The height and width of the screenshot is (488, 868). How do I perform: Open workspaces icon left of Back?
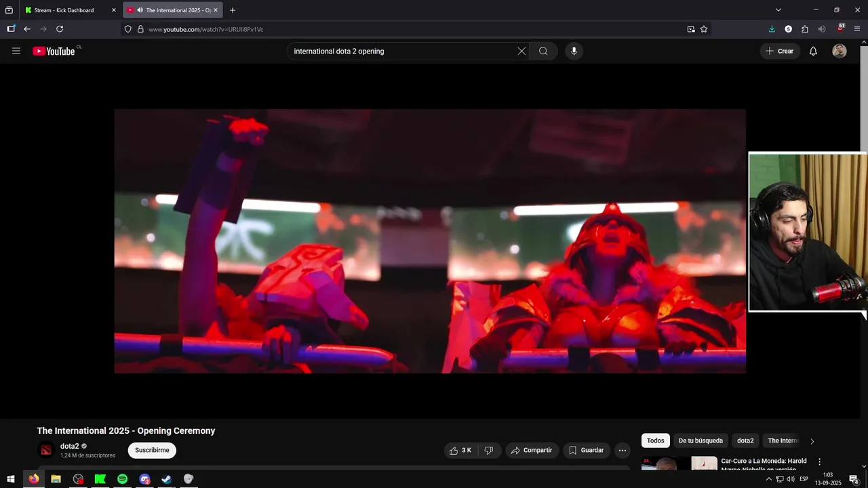pos(11,29)
